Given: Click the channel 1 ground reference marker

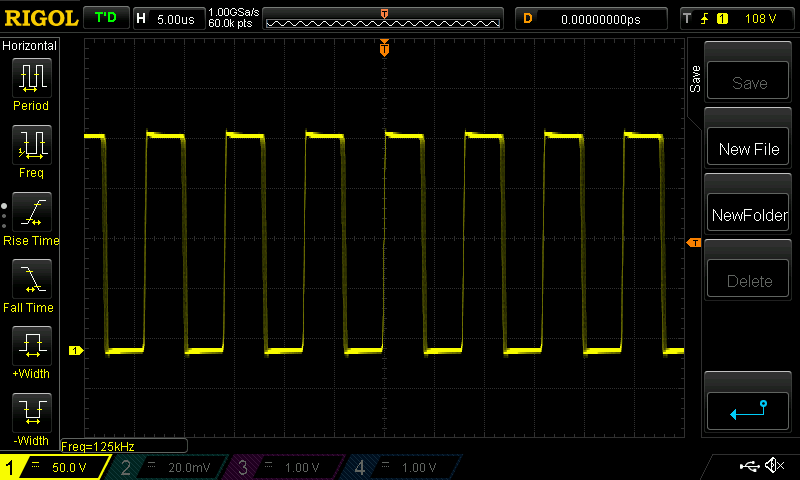Looking at the screenshot, I should point(76,350).
